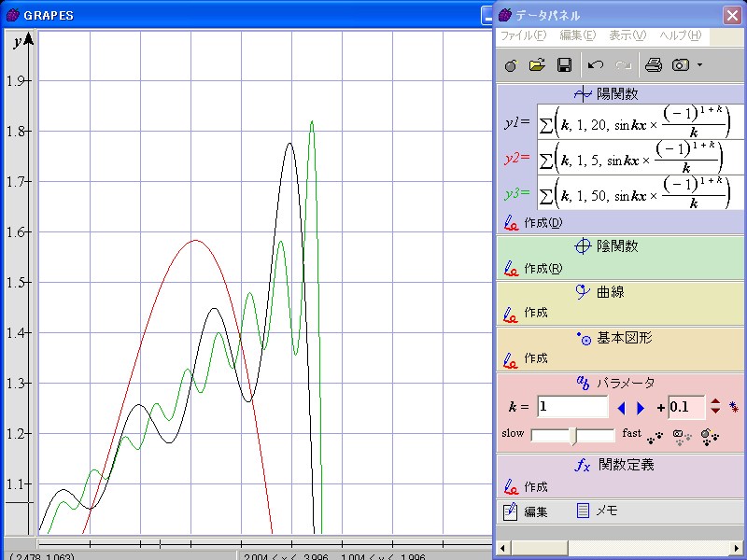
Task: Open the 表示(V) menu
Action: point(627,35)
